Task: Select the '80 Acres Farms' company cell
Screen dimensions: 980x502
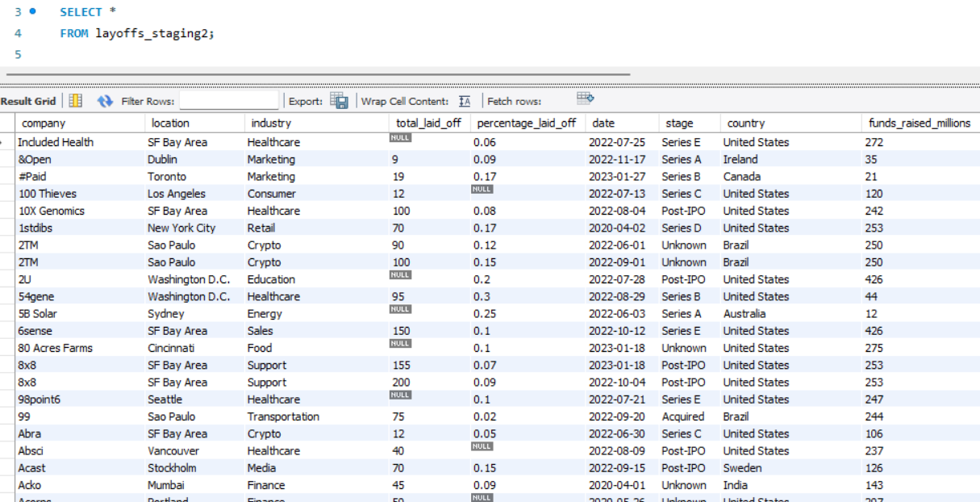Action: tap(80, 348)
